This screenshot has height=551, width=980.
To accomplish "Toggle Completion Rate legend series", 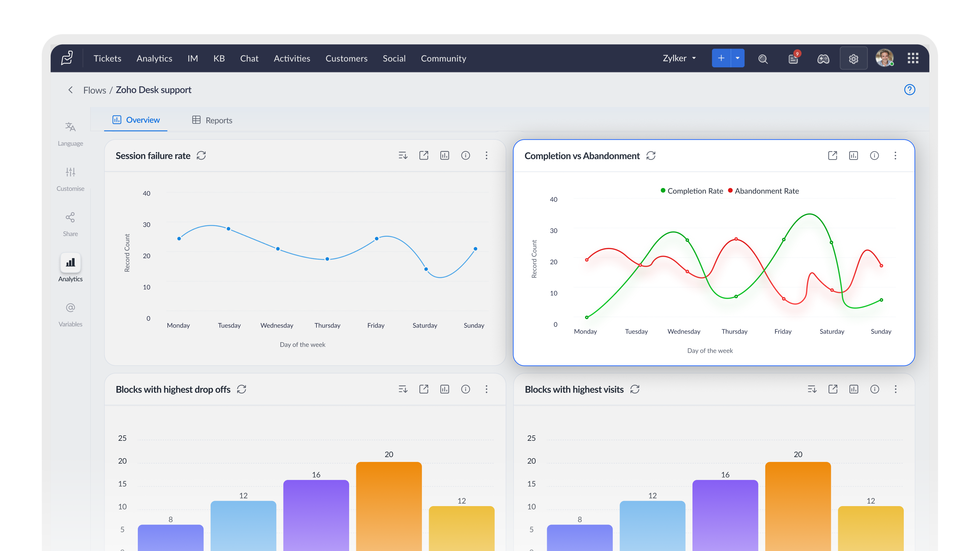I will [692, 191].
